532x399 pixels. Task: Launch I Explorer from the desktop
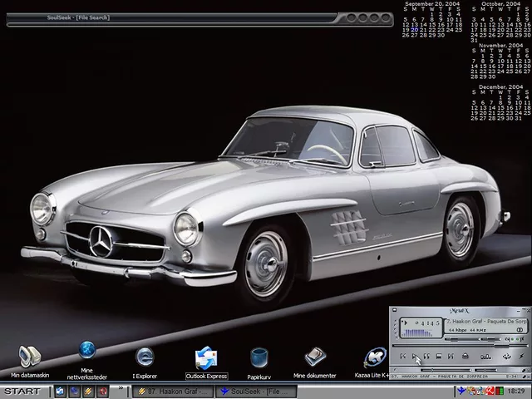pyautogui.click(x=145, y=362)
